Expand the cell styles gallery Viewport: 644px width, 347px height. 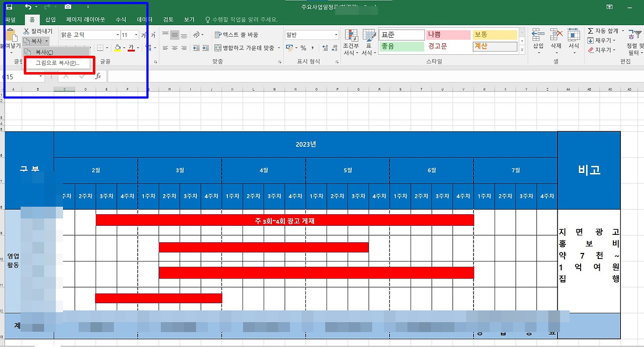point(522,50)
